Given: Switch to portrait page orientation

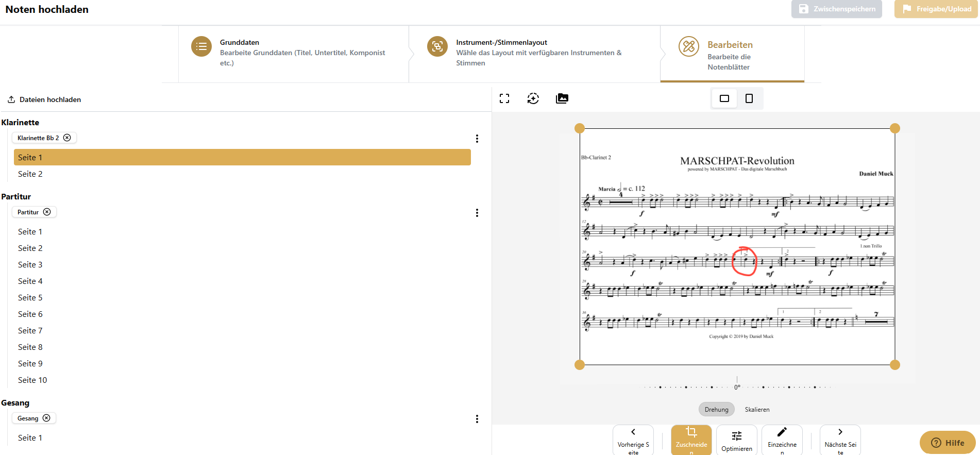Looking at the screenshot, I should pos(749,98).
